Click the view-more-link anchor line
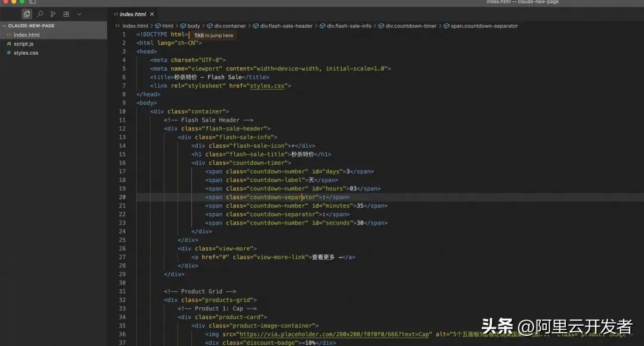 (x=273, y=257)
